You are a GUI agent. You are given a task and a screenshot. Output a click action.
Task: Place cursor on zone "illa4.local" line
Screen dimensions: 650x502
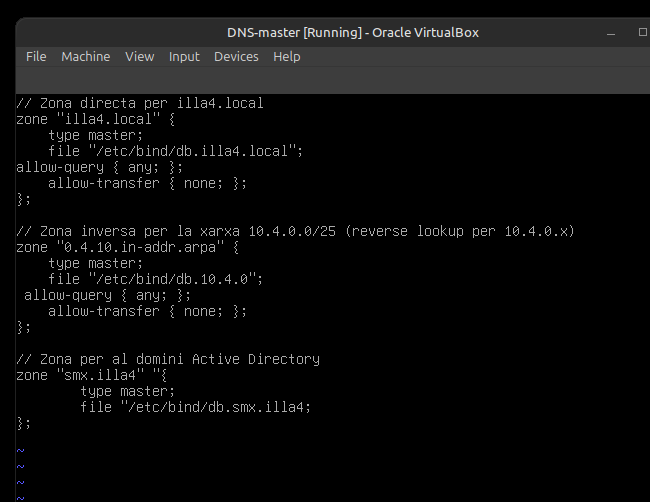point(95,119)
